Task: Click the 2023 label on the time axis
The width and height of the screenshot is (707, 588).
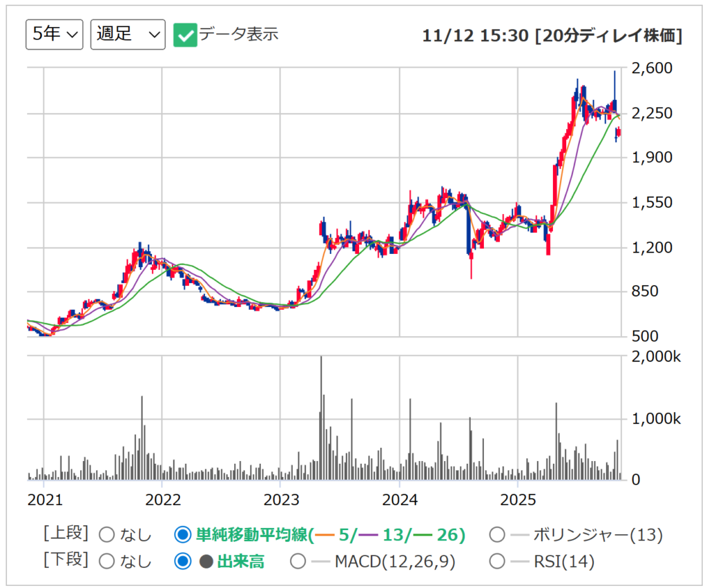Action: coord(282,500)
